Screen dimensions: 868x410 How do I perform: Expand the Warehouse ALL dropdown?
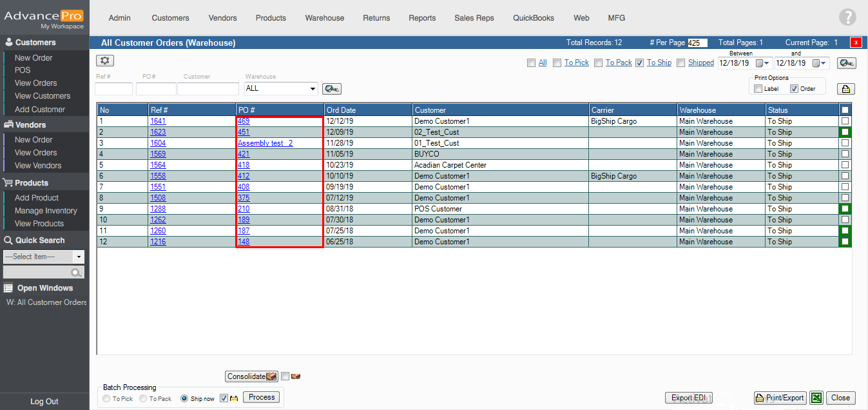(313, 89)
